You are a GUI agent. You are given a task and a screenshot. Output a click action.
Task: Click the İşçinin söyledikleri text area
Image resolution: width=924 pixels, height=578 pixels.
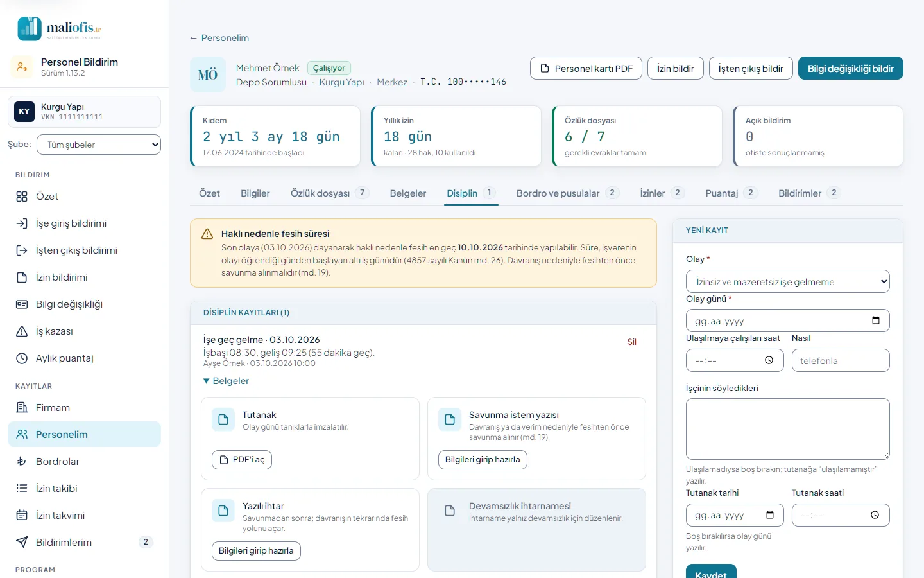point(788,429)
